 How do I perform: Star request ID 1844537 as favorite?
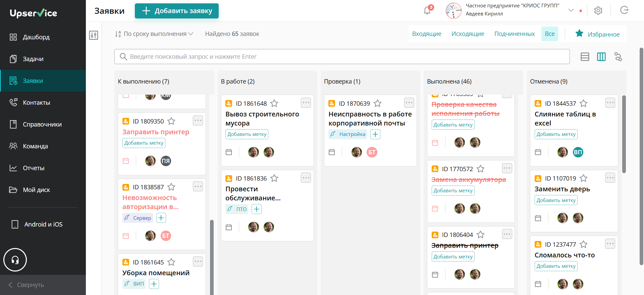[x=584, y=103]
